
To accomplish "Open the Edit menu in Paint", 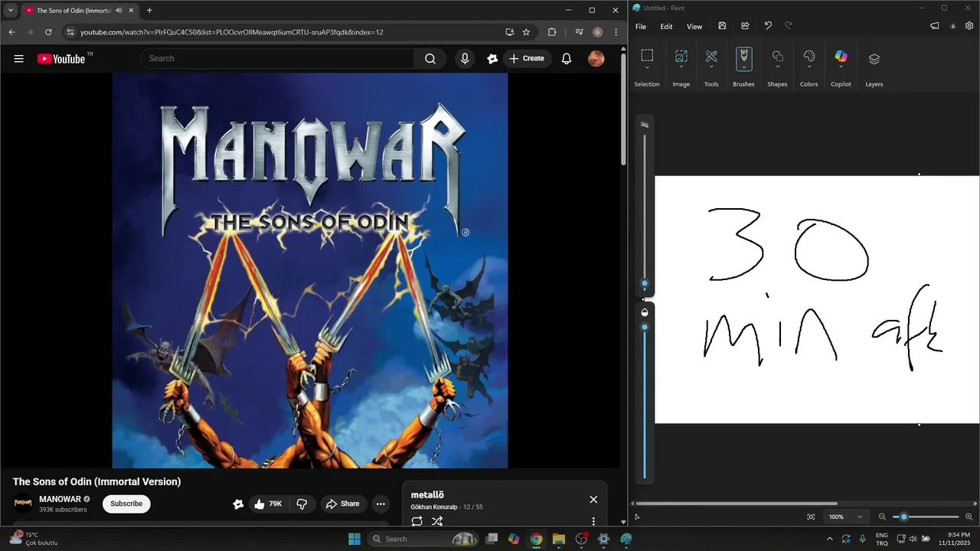I will [x=667, y=26].
